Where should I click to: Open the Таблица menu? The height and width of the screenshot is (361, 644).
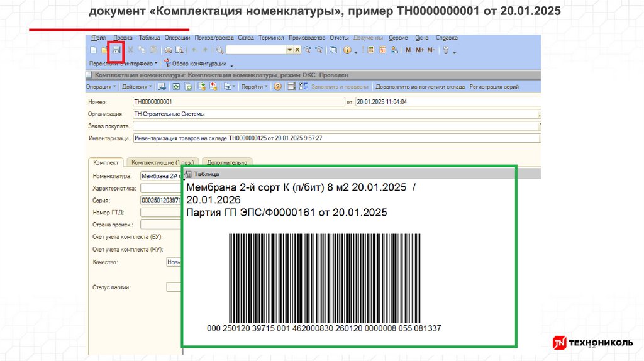(149, 38)
